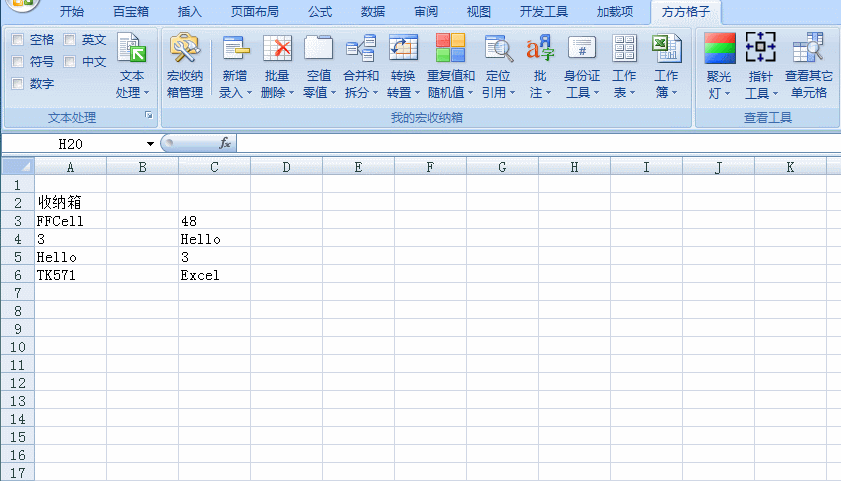Click the 重复值和随机值 colored squares icon
This screenshot has width=841, height=481.
tap(450, 48)
